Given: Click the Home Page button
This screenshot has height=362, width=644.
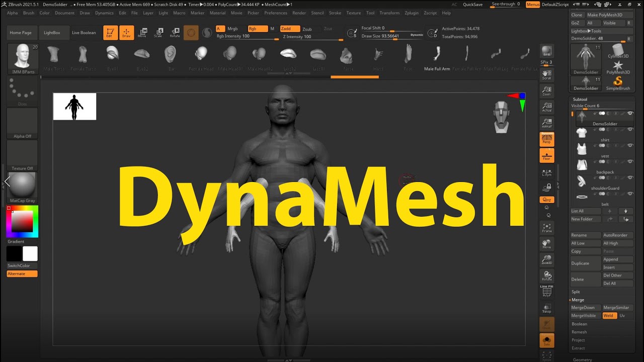Looking at the screenshot, I should (x=21, y=33).
